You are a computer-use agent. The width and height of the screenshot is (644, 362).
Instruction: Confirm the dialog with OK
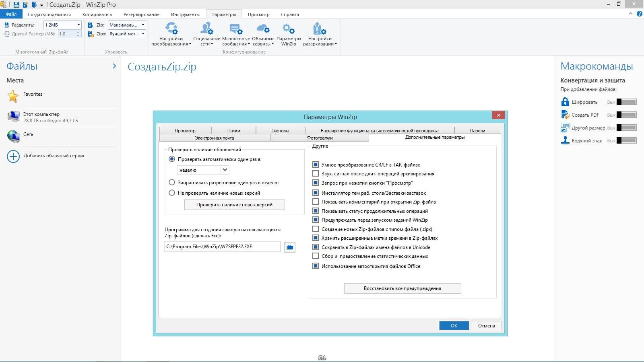click(x=454, y=325)
